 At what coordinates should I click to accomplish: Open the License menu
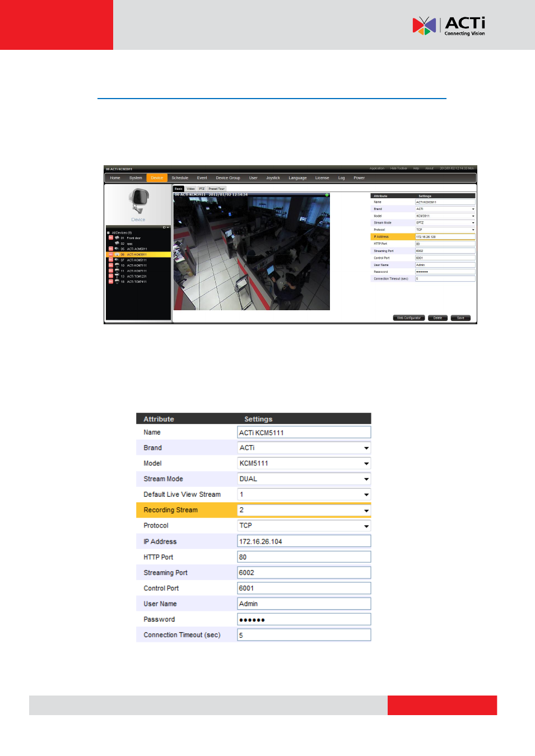point(322,178)
